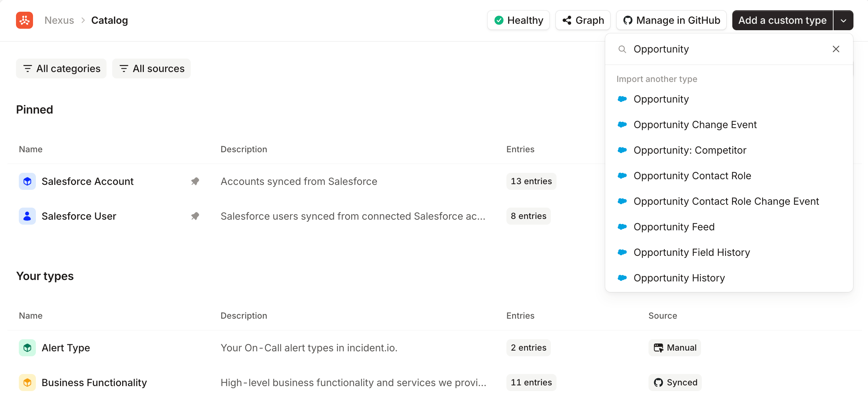
Task: Choose Opportunity History
Action: click(729, 278)
